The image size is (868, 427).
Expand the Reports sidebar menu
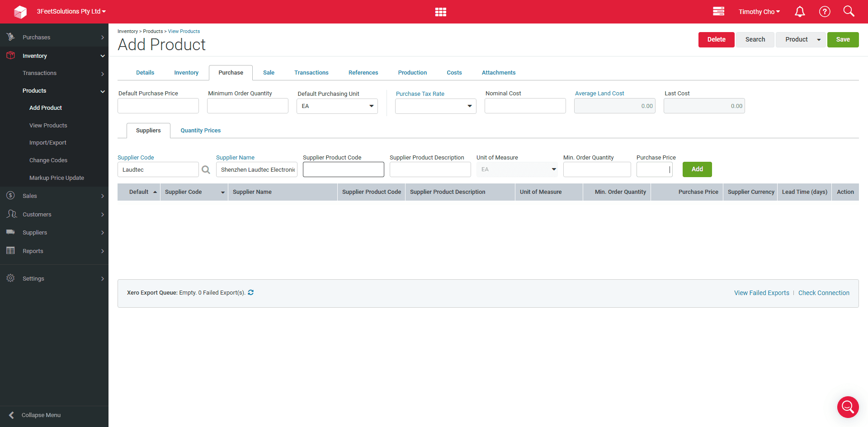tap(103, 251)
